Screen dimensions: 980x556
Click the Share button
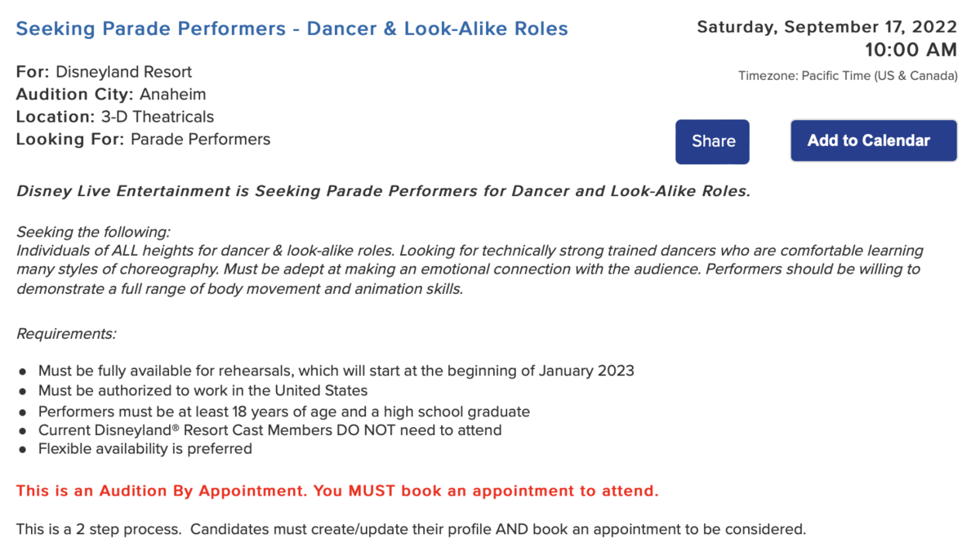(x=712, y=141)
